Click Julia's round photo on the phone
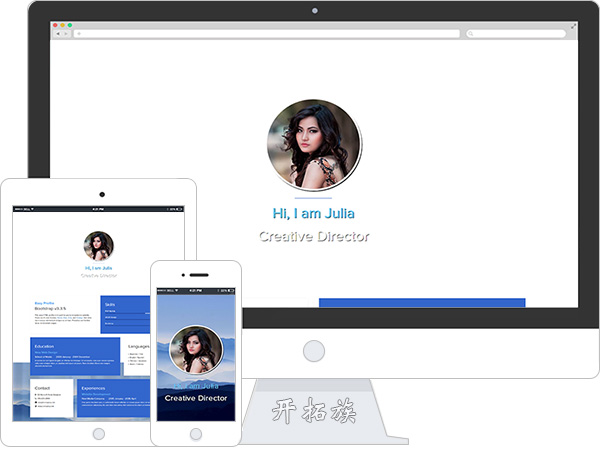Image resolution: width=600 pixels, height=450 pixels. click(x=196, y=350)
